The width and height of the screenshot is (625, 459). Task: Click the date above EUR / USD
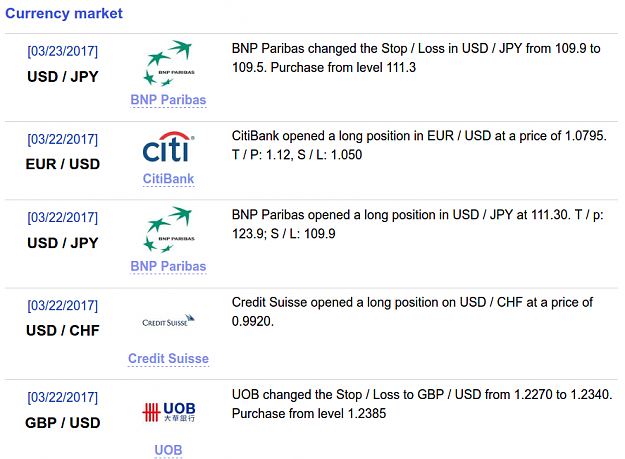pos(63,139)
